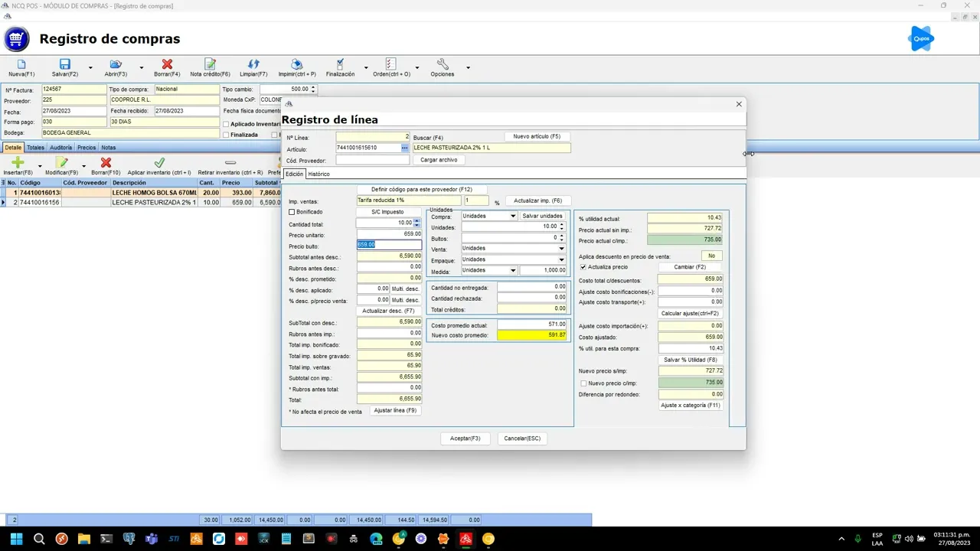Click the Qupos logo icon
The width and height of the screenshot is (980, 551).
[x=921, y=38]
